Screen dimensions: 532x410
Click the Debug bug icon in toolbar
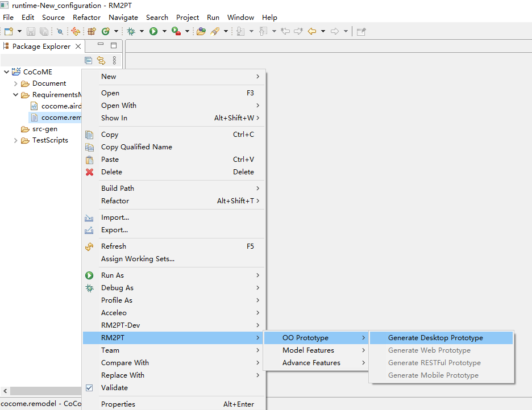[x=131, y=31]
